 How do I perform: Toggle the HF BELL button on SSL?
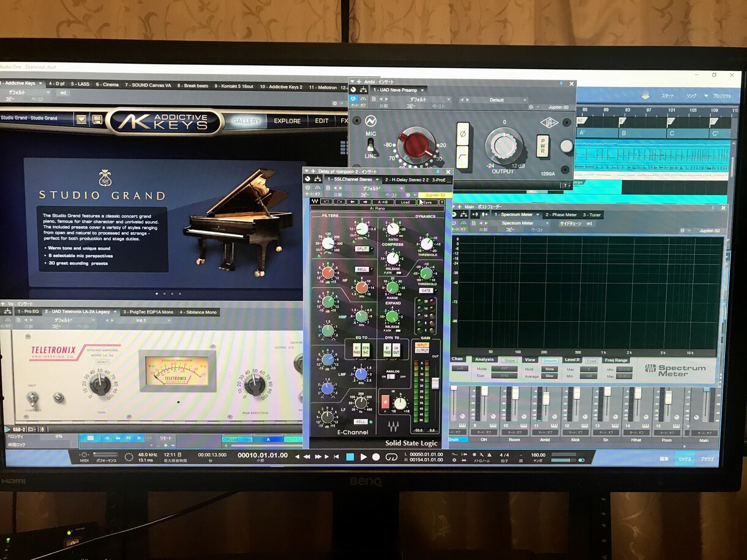362,269
